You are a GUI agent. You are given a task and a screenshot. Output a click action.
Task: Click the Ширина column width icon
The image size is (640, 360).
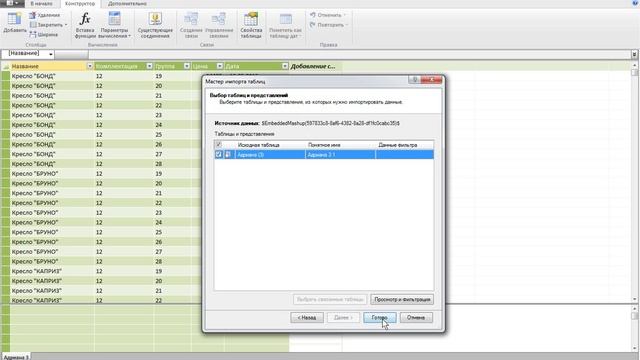tap(33, 35)
